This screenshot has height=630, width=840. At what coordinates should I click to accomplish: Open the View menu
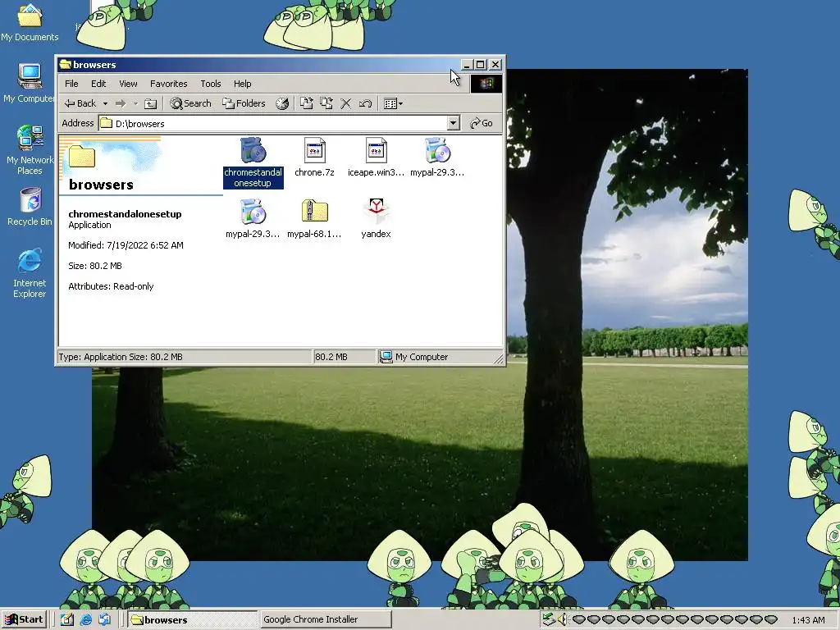[x=128, y=84]
